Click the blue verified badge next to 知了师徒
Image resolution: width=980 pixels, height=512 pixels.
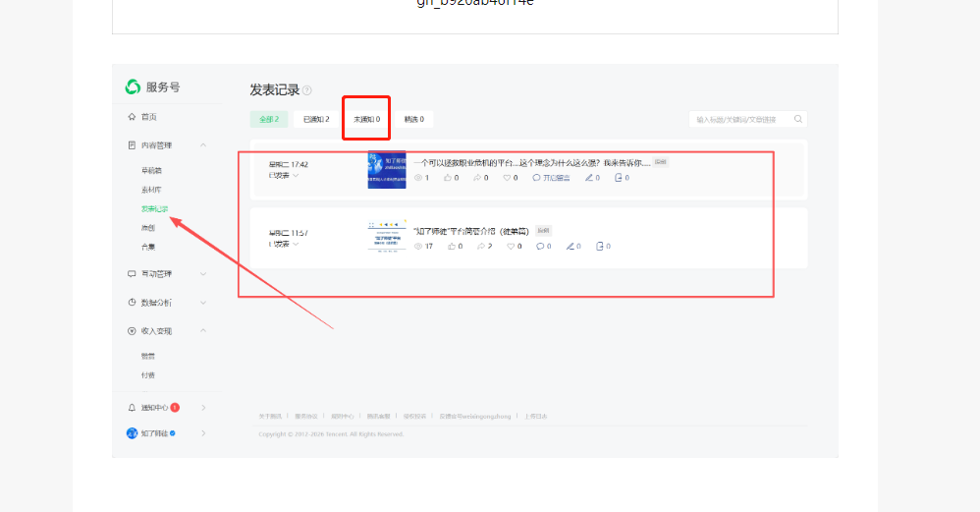(x=173, y=432)
